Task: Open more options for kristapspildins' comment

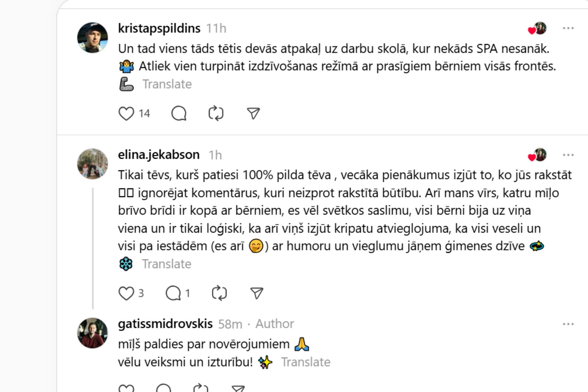Action: (568, 28)
